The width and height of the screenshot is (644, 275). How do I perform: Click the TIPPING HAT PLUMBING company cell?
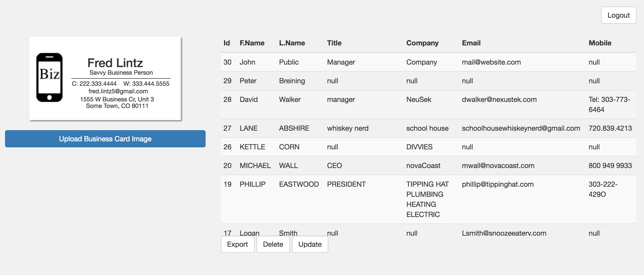[x=428, y=199]
